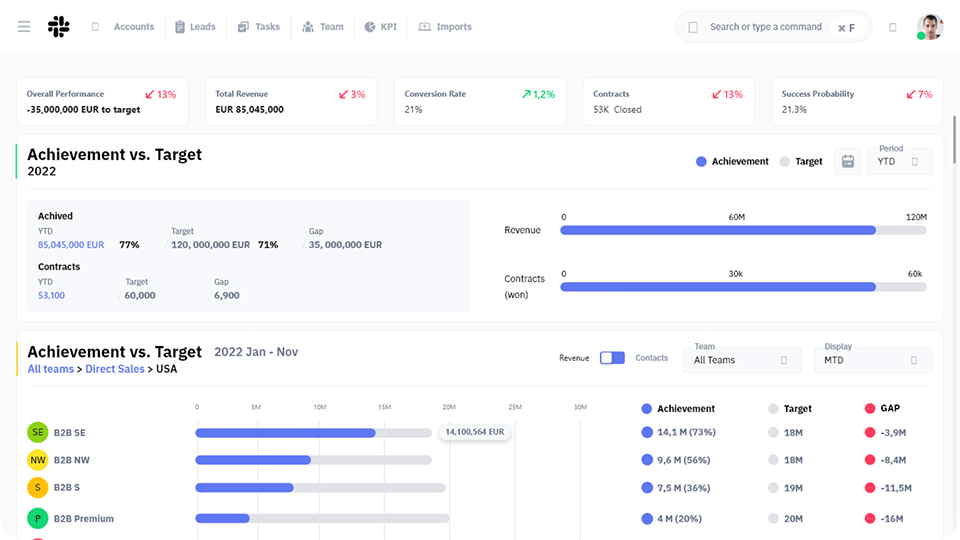960x540 pixels.
Task: Select Conversion Rate card
Action: [480, 101]
